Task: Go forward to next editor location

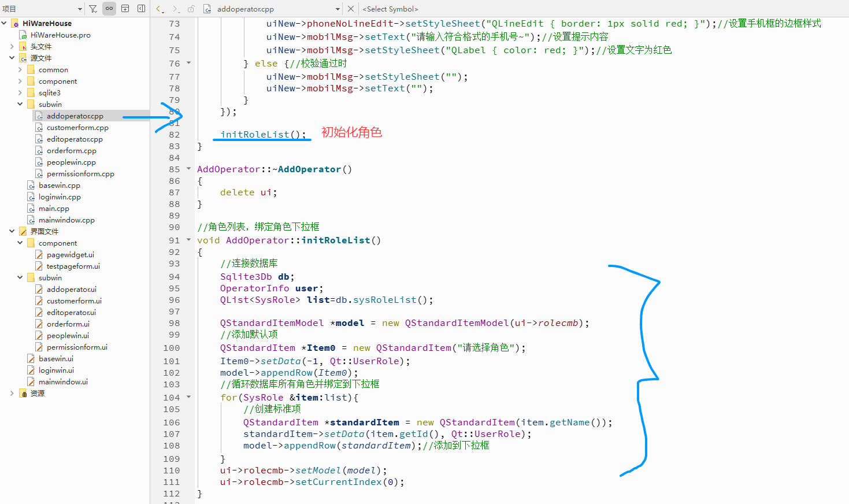Action: [x=176, y=9]
